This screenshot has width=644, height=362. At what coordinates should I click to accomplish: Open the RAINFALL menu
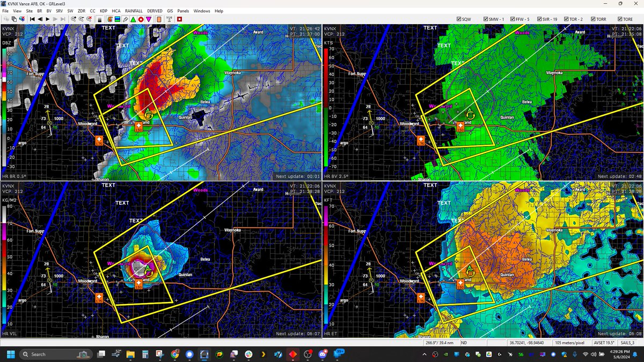point(133,11)
